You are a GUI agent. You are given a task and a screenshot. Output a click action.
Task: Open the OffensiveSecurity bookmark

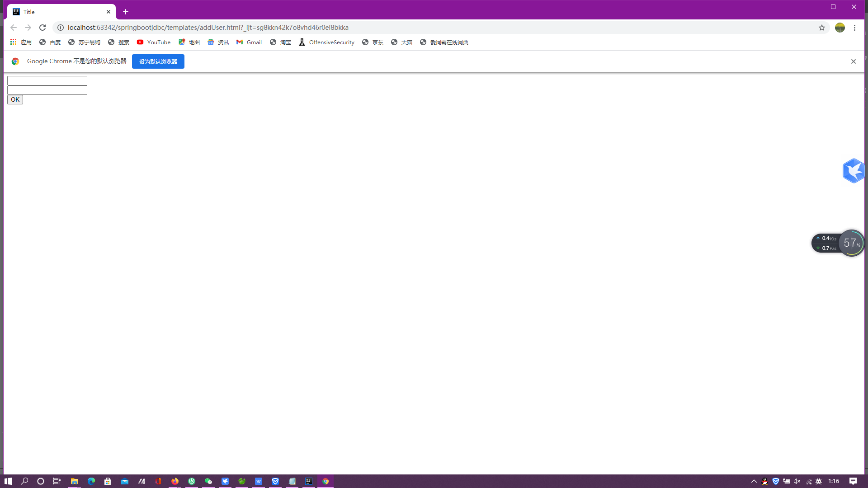tap(326, 42)
